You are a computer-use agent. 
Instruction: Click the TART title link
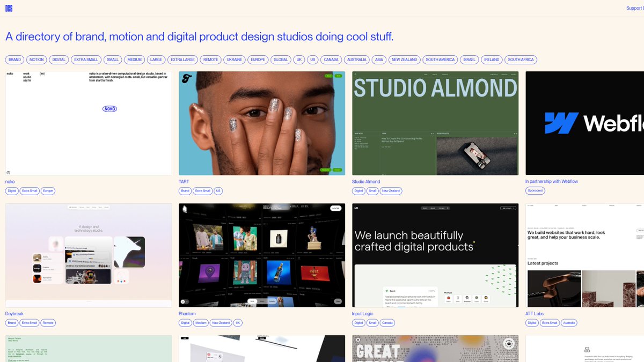(184, 182)
